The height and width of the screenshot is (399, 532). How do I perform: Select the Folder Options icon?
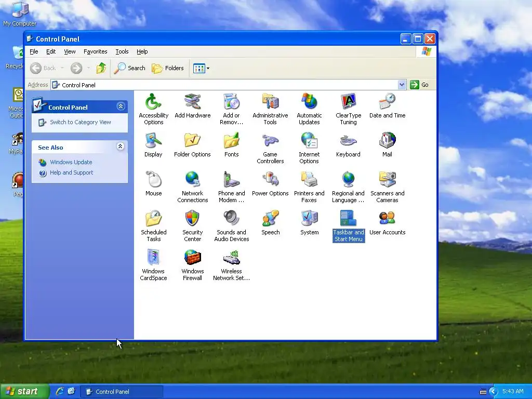coord(192,145)
